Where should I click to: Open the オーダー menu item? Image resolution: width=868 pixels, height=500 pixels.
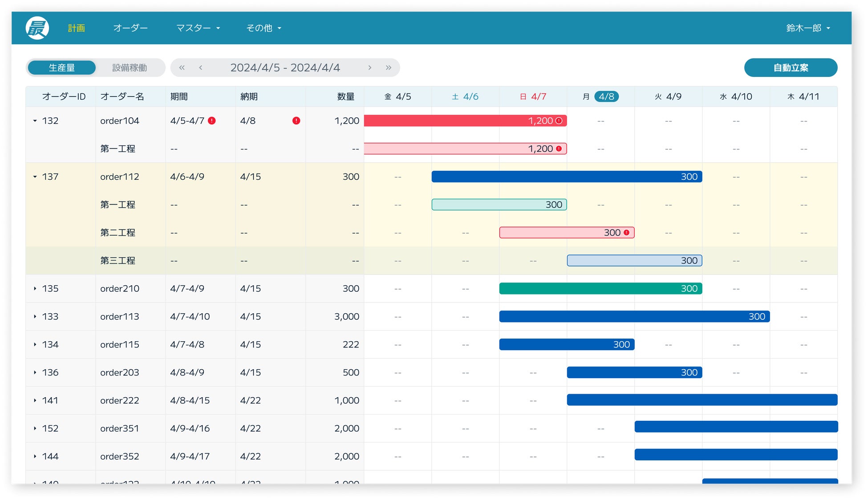click(x=130, y=28)
